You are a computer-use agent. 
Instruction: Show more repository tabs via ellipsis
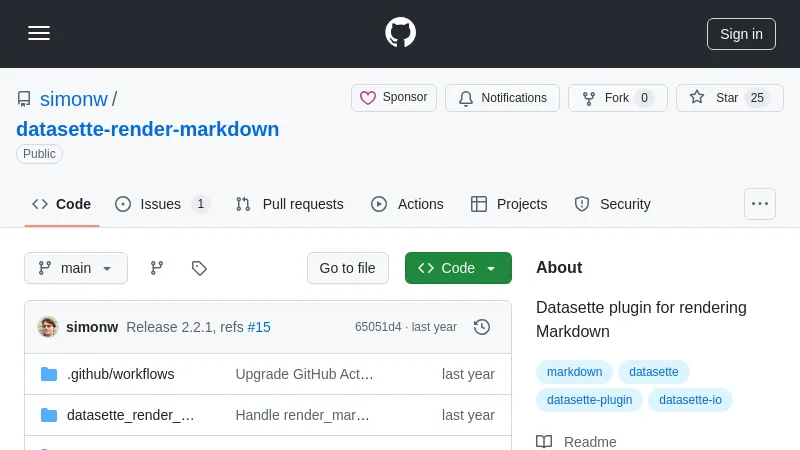pos(760,204)
